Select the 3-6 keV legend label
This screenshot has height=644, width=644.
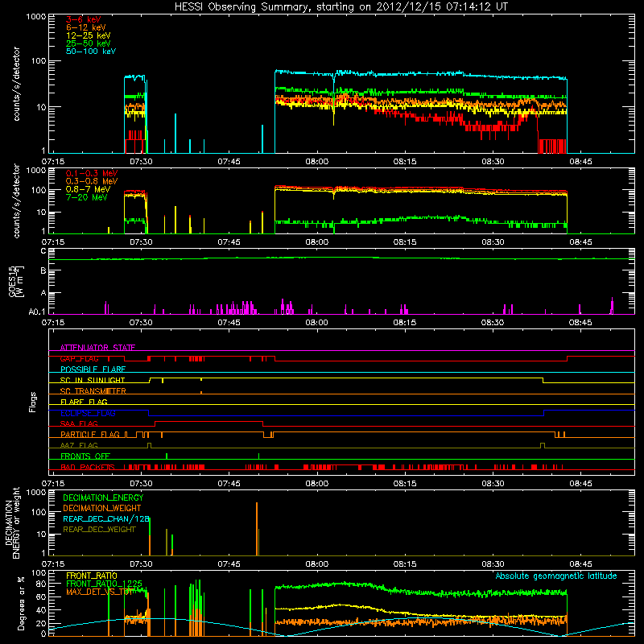[84, 19]
